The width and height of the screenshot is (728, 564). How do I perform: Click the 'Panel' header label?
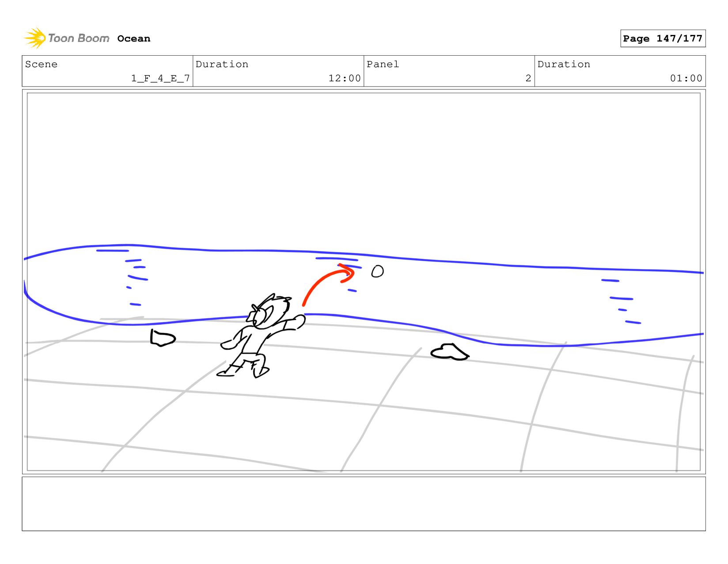pyautogui.click(x=383, y=64)
